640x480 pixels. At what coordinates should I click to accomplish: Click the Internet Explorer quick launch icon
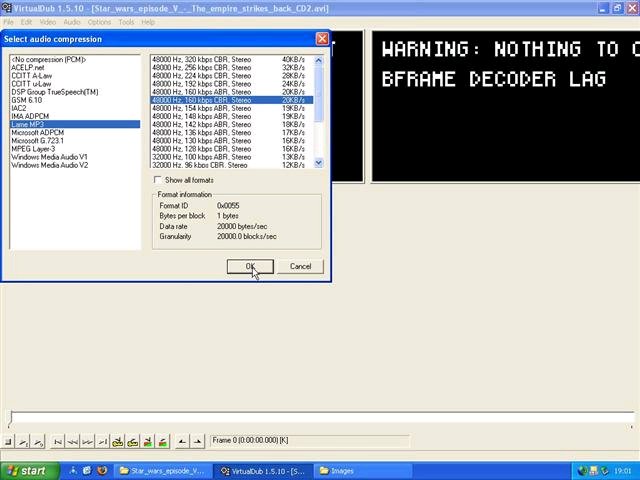(x=87, y=471)
